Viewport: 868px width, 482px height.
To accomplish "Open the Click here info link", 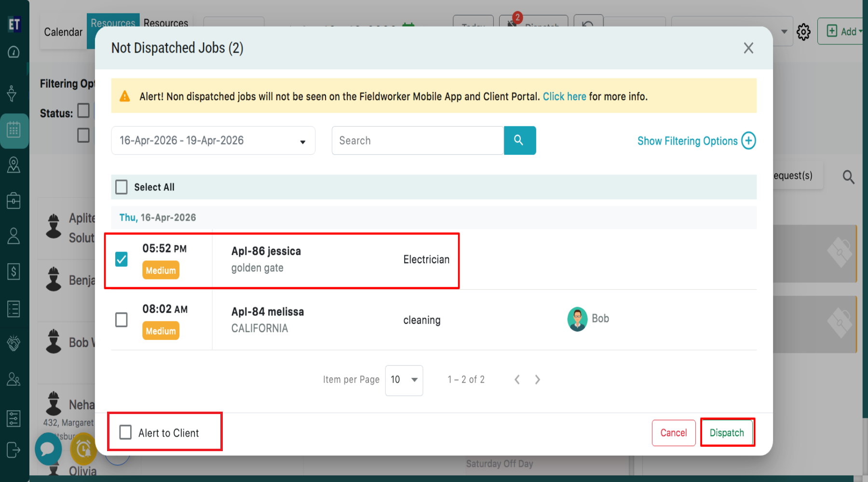I will point(564,96).
